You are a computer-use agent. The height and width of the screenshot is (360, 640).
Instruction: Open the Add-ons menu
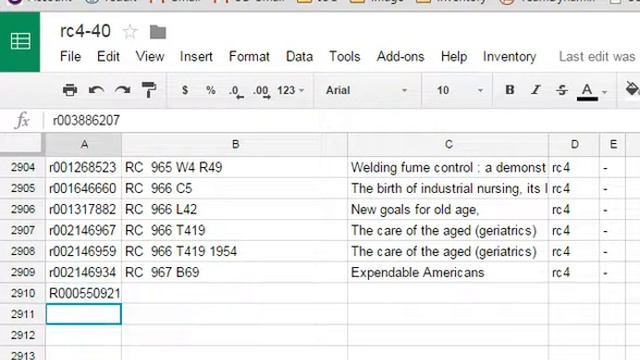pos(400,57)
